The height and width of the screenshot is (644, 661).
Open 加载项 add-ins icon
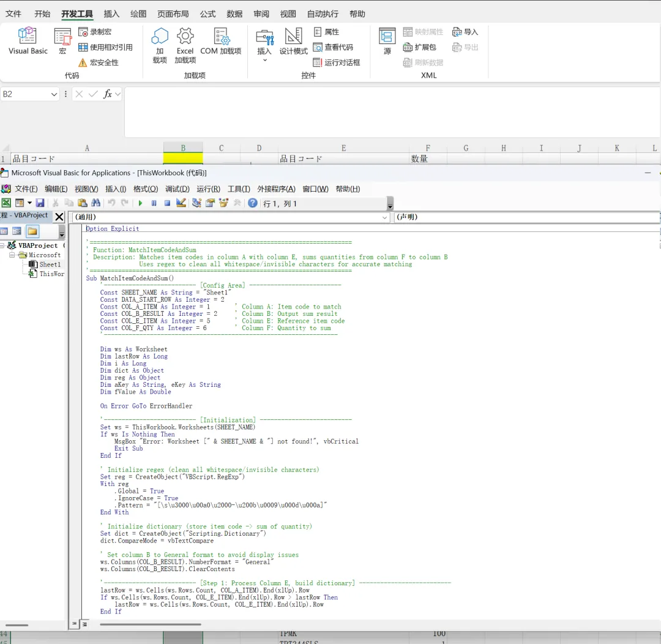tap(160, 45)
